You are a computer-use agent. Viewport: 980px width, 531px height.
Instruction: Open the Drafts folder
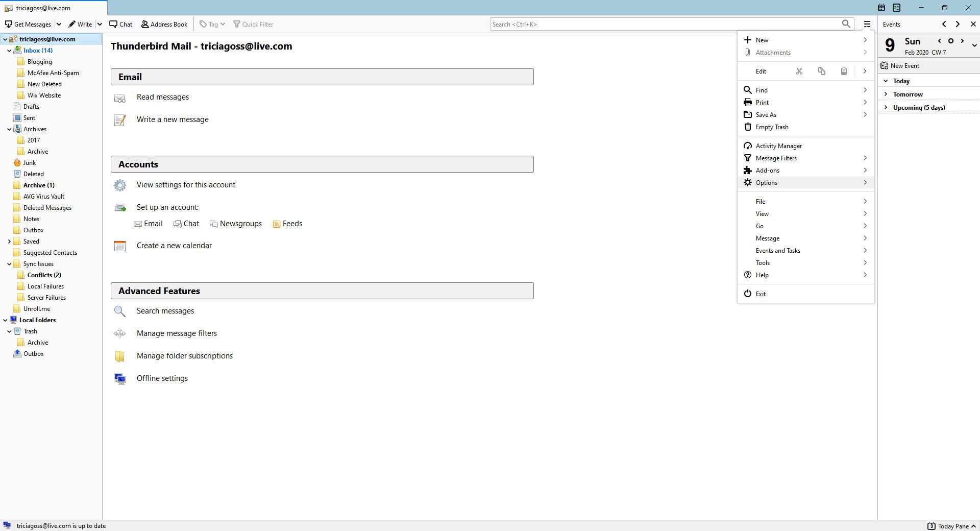[x=31, y=106]
